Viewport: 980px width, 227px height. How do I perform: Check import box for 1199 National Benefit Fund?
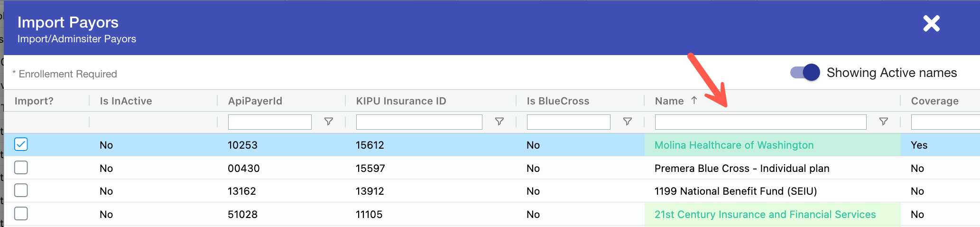point(21,190)
